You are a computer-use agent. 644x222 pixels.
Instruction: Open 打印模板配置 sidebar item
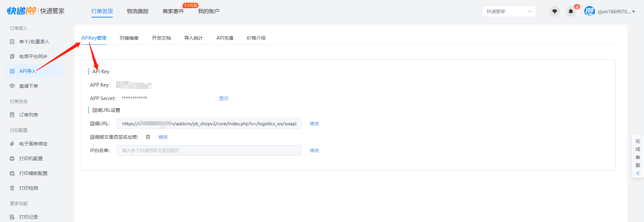pos(33,173)
